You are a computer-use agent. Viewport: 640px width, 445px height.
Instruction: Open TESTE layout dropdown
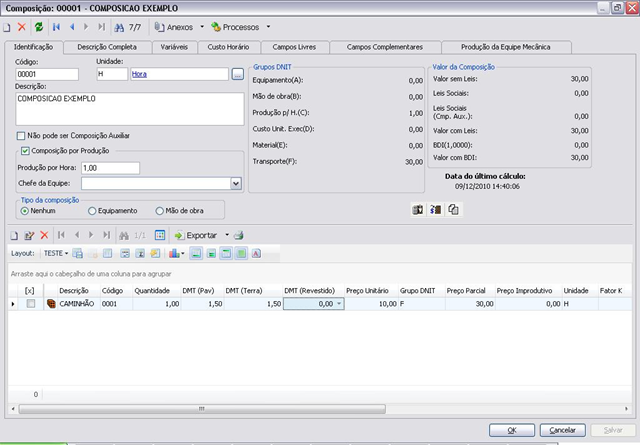[56, 254]
